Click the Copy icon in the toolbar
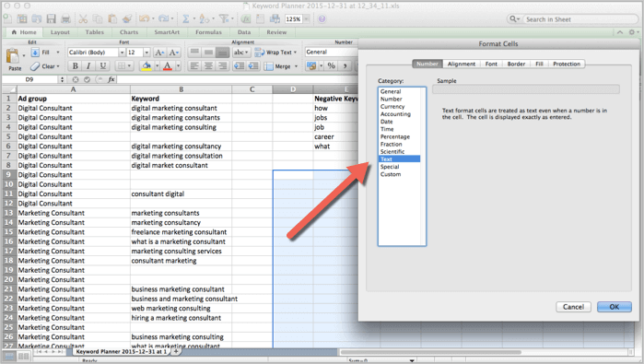This screenshot has width=644, height=364. tap(98, 18)
